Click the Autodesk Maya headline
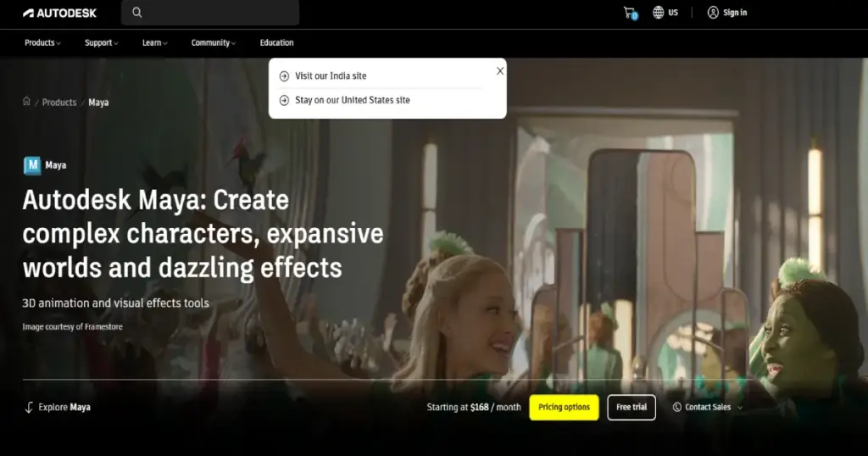Screen dimensions: 868x456 pyautogui.click(x=203, y=234)
